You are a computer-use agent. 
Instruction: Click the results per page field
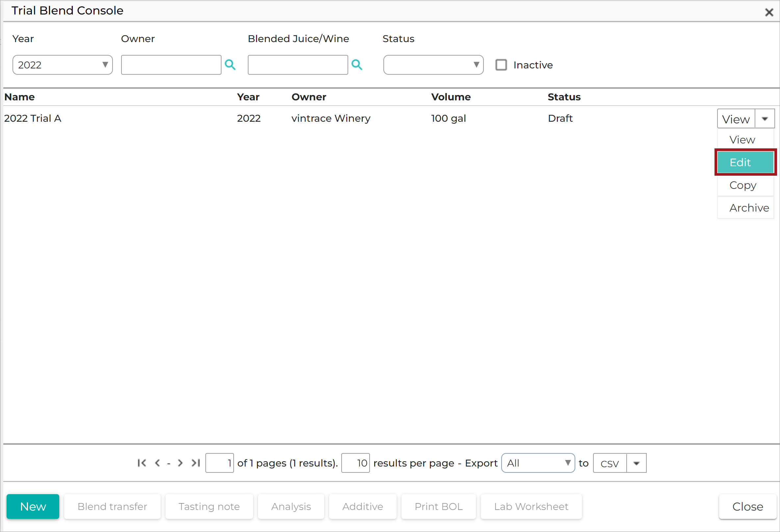tap(355, 463)
